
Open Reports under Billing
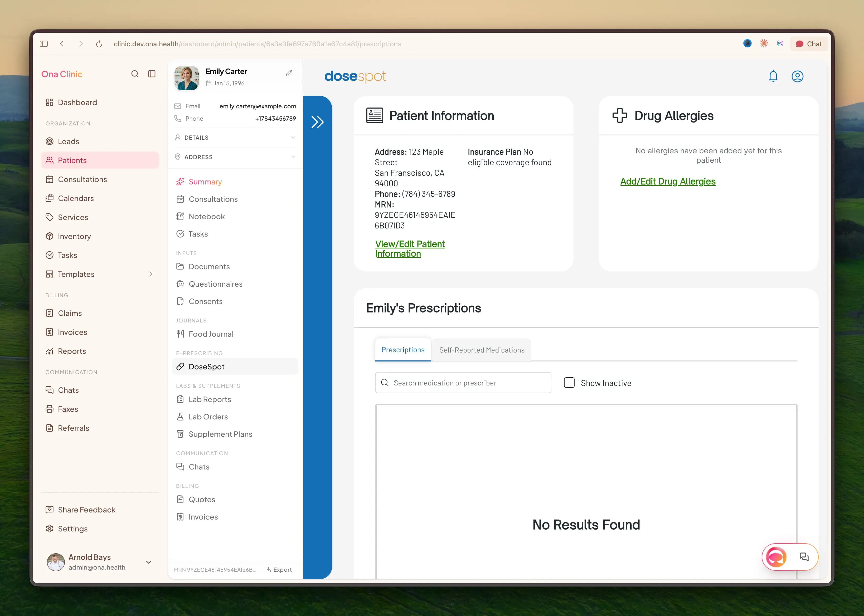tap(100, 351)
